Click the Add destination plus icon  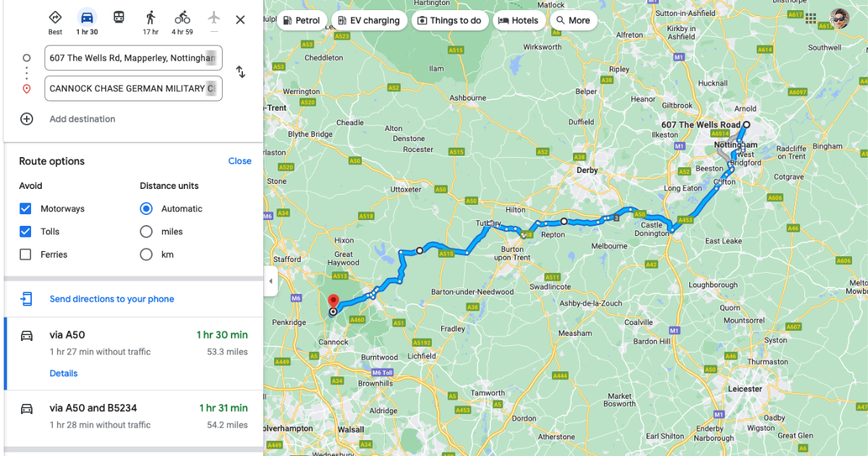click(x=27, y=119)
